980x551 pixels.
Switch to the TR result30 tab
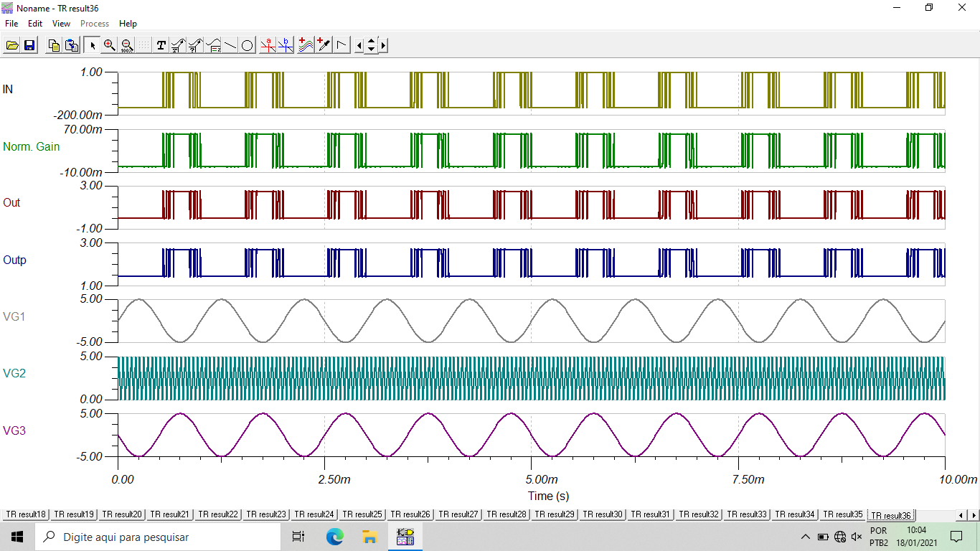coord(603,514)
